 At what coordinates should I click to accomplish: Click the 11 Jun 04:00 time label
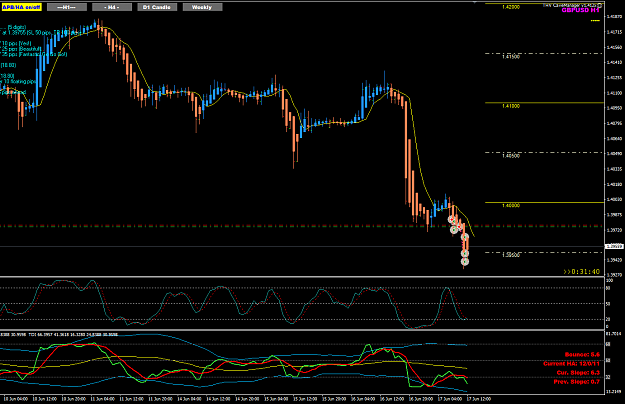pos(102,398)
